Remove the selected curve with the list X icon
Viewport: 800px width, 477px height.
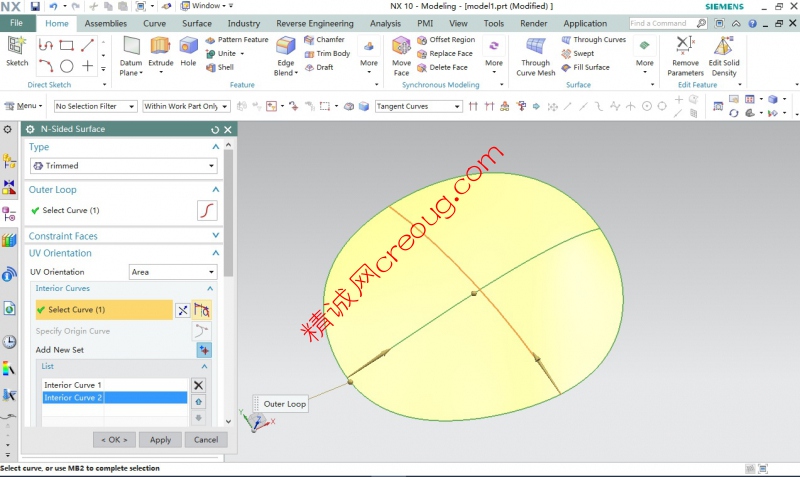click(x=198, y=385)
